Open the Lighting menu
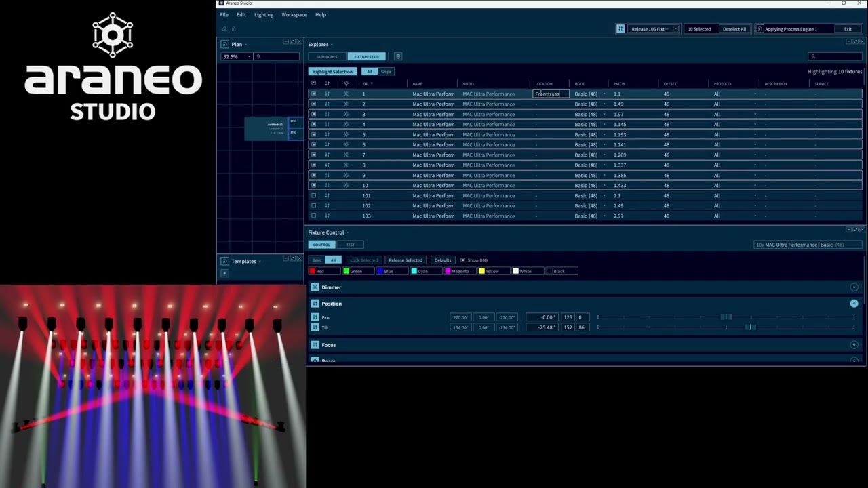Image resolution: width=868 pixels, height=488 pixels. tap(264, 15)
